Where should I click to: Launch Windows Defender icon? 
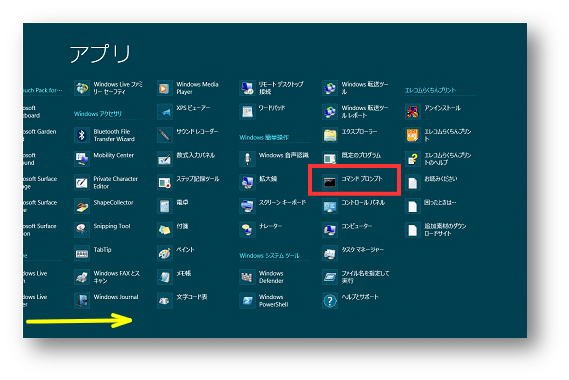click(x=247, y=277)
